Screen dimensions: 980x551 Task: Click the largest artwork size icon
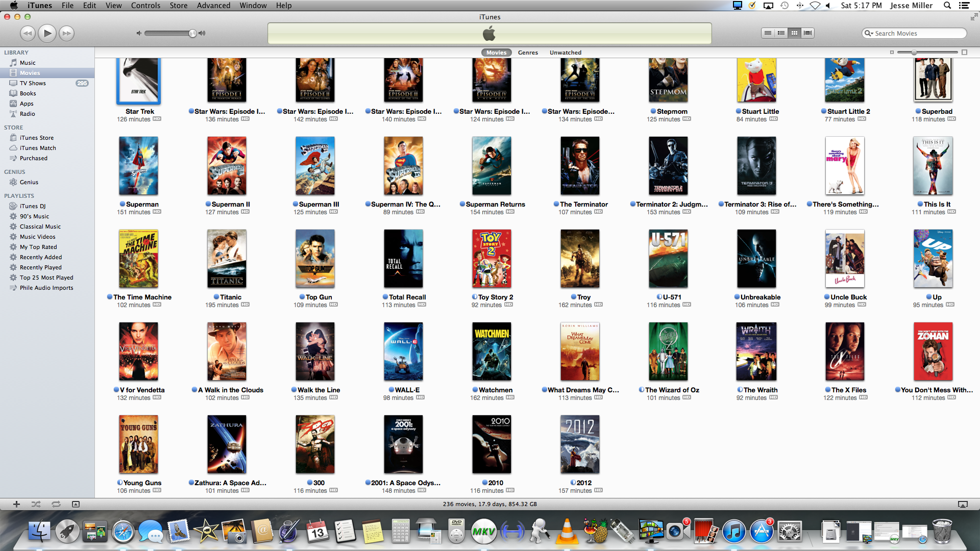click(964, 52)
